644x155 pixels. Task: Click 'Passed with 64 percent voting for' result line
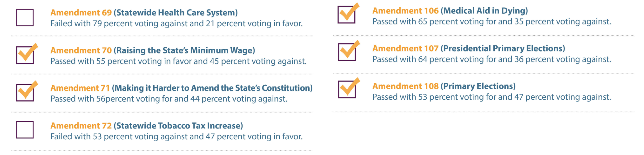point(492,59)
